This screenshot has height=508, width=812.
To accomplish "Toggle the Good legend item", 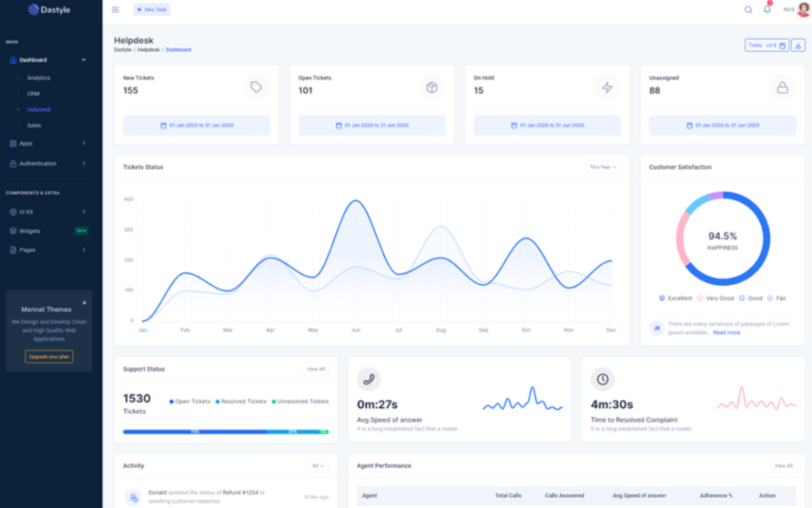I will point(750,298).
